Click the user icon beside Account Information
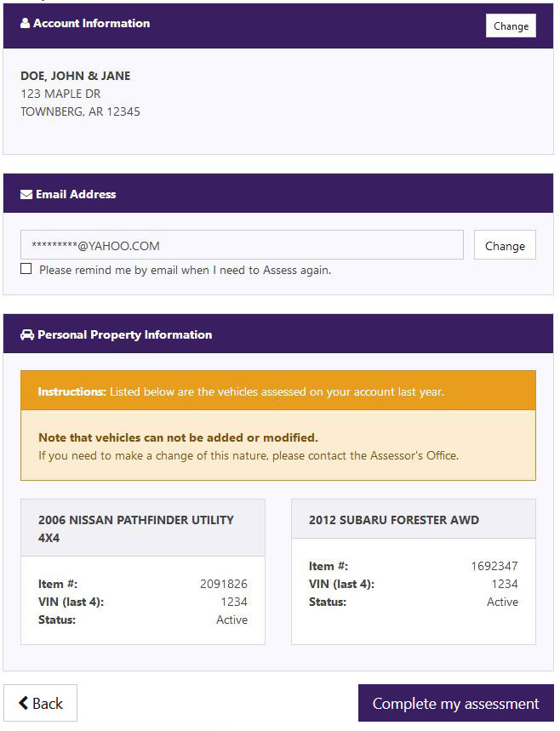Viewport: 560px width, 731px height. coord(26,23)
